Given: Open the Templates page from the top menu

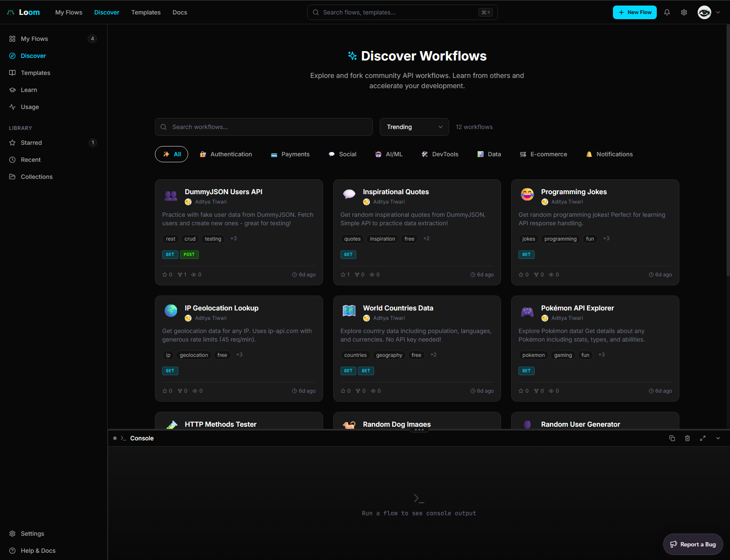Looking at the screenshot, I should click(146, 12).
